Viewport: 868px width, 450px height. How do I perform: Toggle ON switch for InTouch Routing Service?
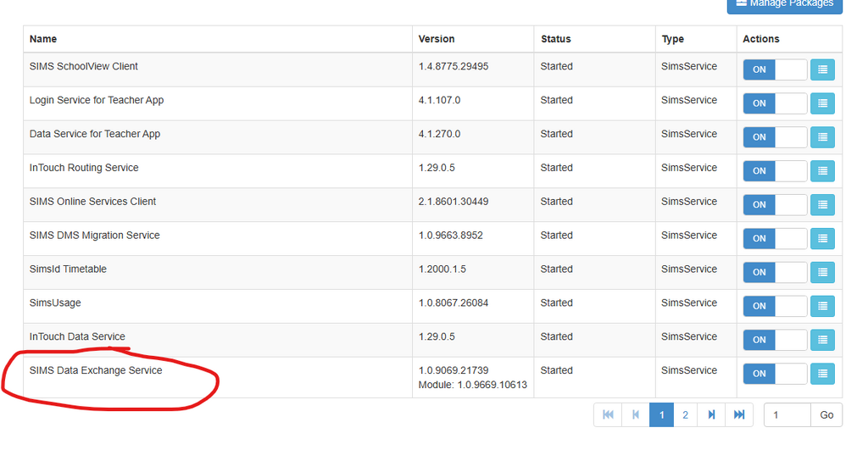(775, 171)
